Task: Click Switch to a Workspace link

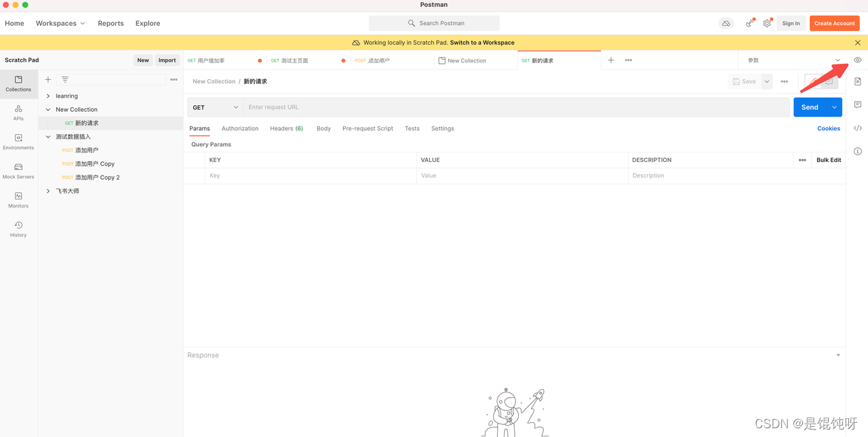Action: [482, 43]
